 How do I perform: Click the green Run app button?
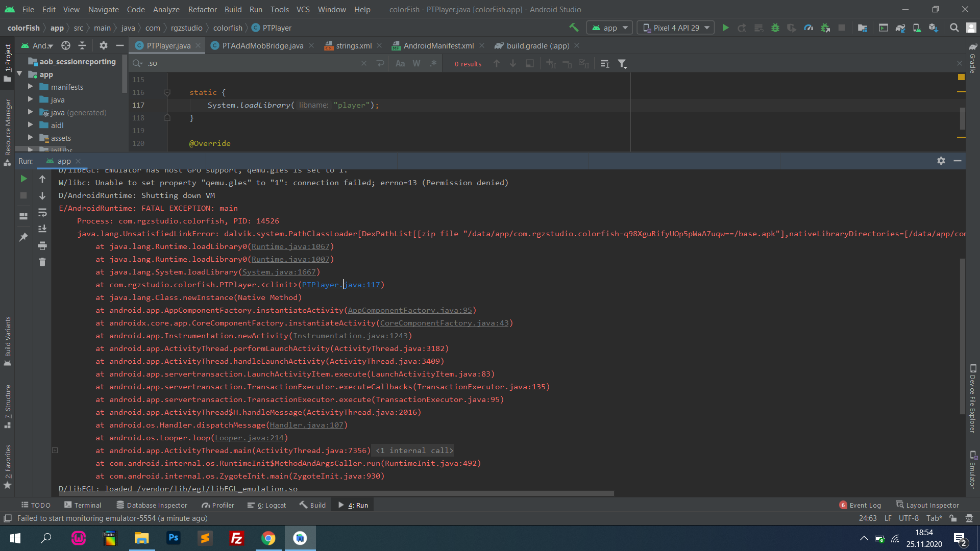pos(725,28)
